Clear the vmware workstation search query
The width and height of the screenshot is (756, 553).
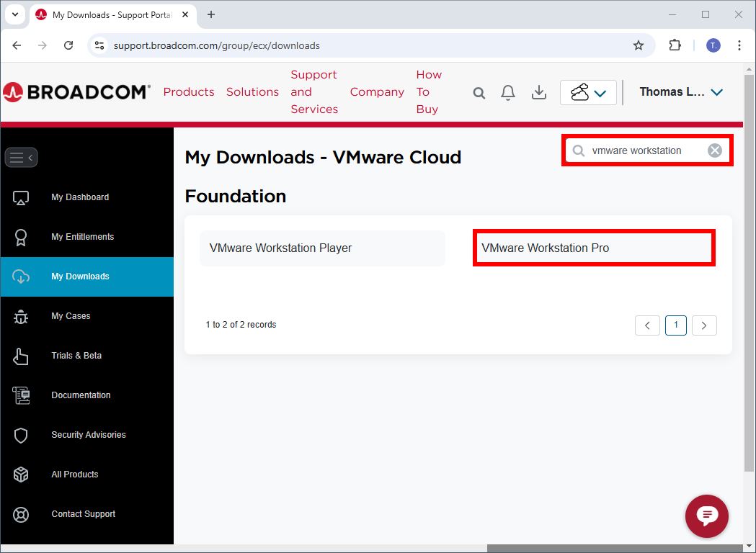tap(714, 150)
